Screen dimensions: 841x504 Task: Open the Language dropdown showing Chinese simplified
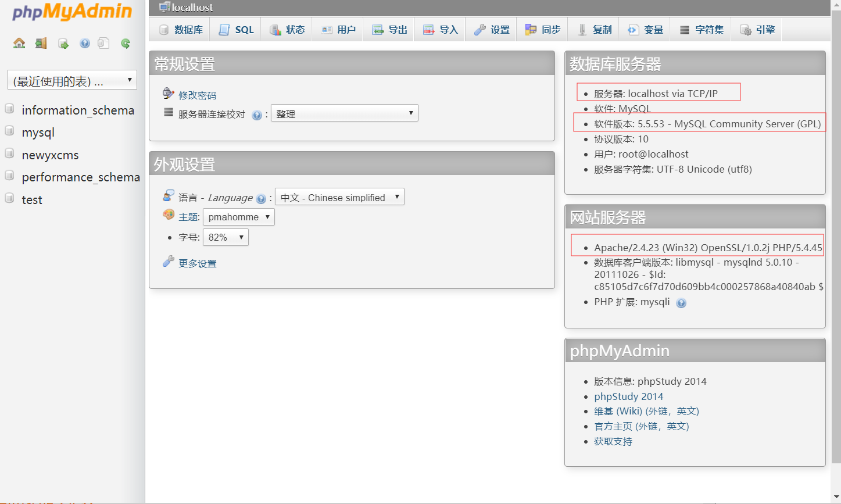339,197
